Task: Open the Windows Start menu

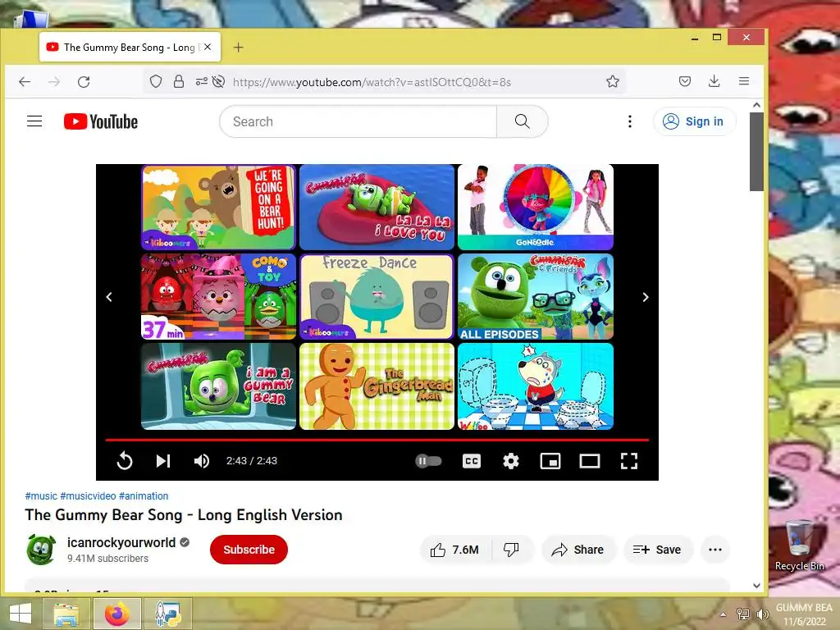Action: pyautogui.click(x=21, y=614)
